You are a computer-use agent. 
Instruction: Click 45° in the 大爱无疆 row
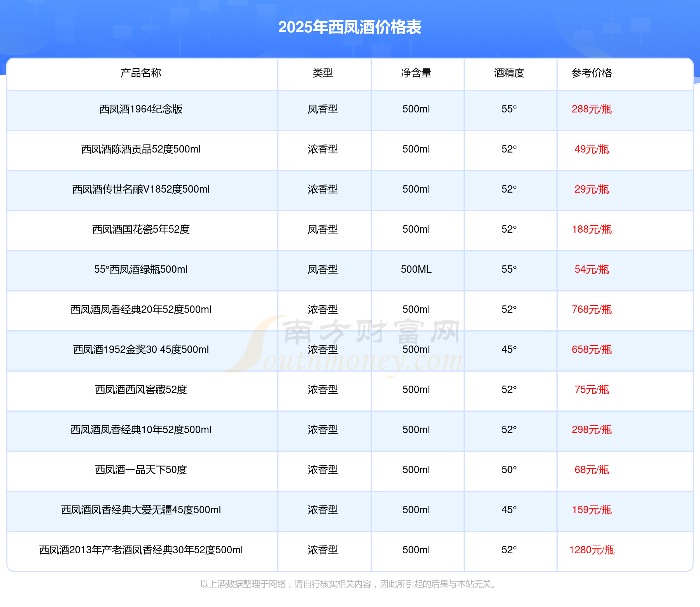pos(509,510)
